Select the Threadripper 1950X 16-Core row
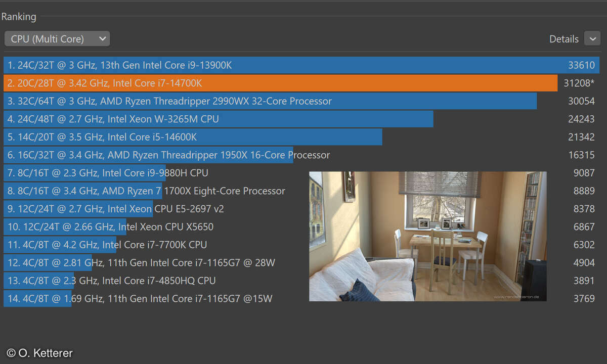 (x=301, y=155)
